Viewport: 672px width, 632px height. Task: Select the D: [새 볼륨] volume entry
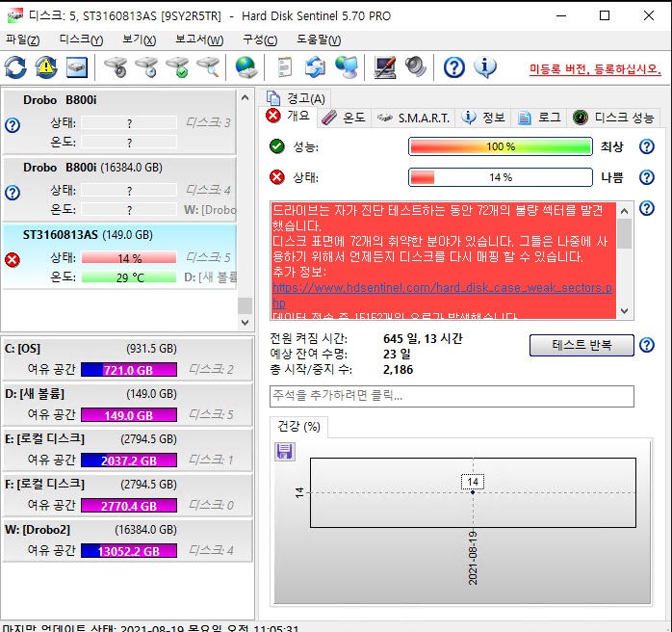[x=127, y=404]
